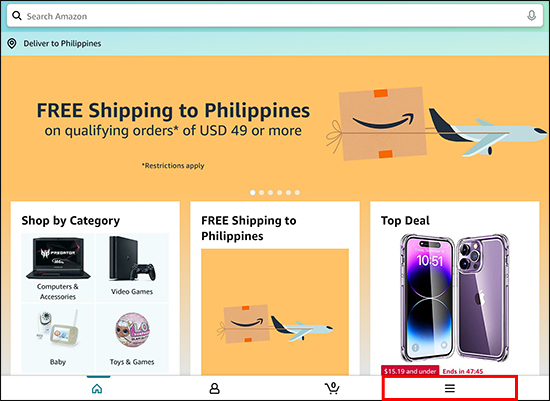Click the magnifying glass search icon
Viewport: 550px width, 401px height.
coord(17,16)
